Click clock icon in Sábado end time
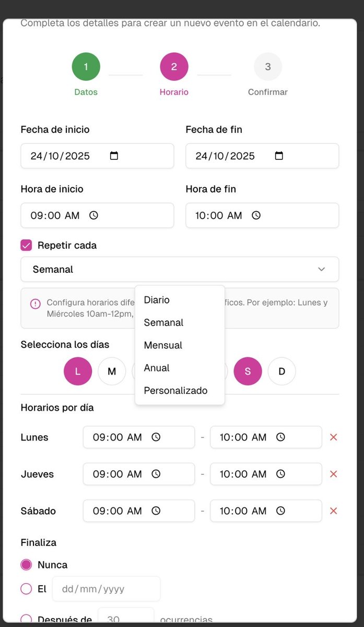 (x=280, y=510)
